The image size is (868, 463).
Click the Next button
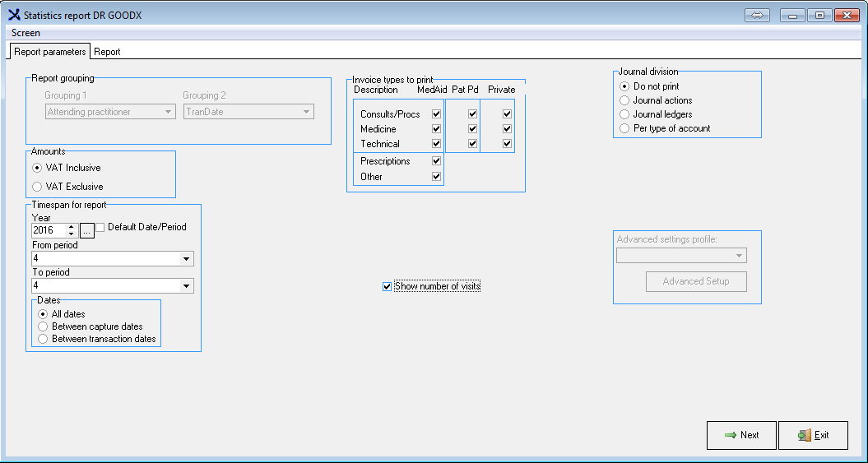click(741, 435)
